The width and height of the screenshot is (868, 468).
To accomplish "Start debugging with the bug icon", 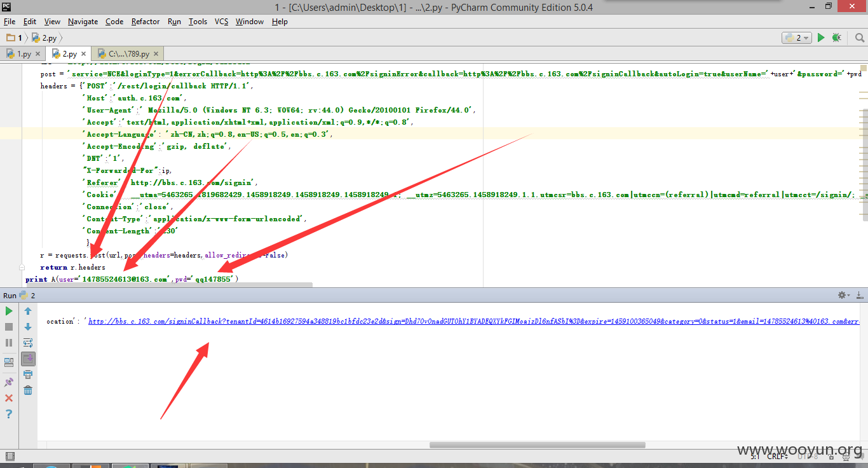I will [837, 38].
